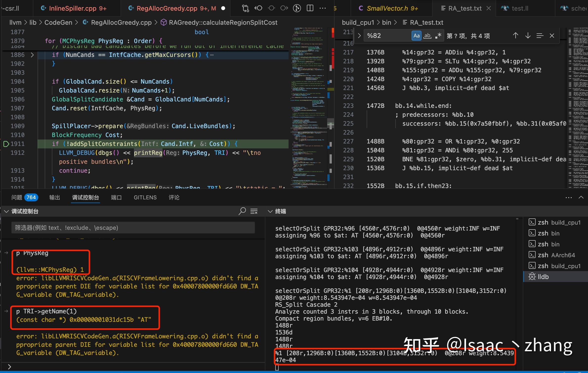Switch to the 输出 output tab

pos(55,197)
